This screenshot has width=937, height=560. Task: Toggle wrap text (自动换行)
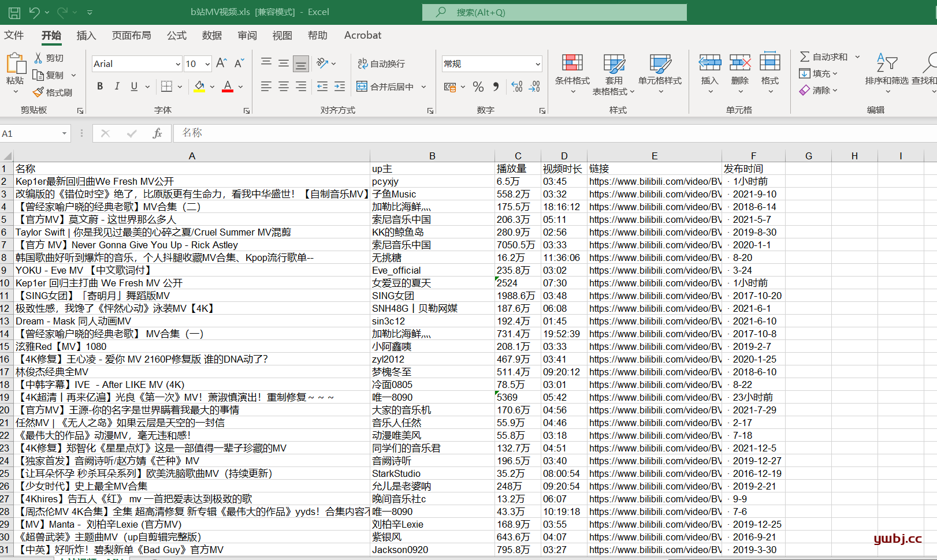(381, 64)
